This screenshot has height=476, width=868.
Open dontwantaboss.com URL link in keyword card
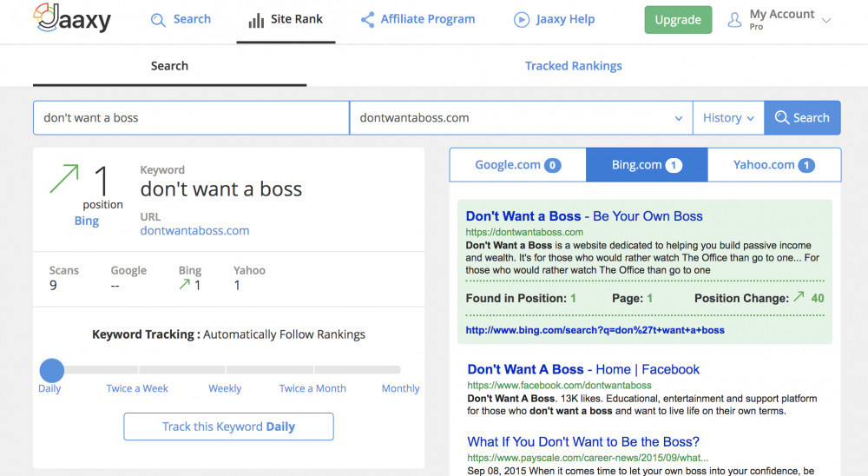click(x=194, y=230)
